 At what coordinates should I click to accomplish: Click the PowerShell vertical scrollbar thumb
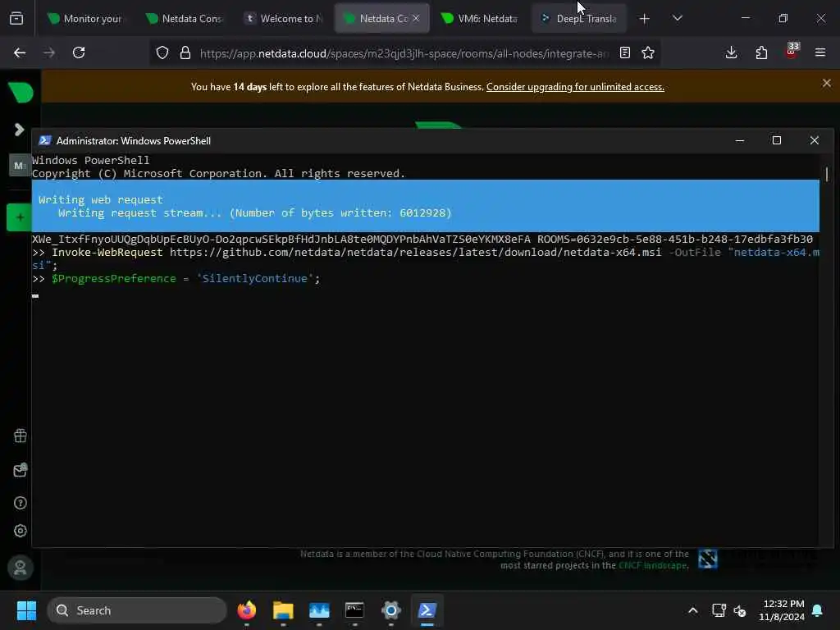[x=827, y=174]
